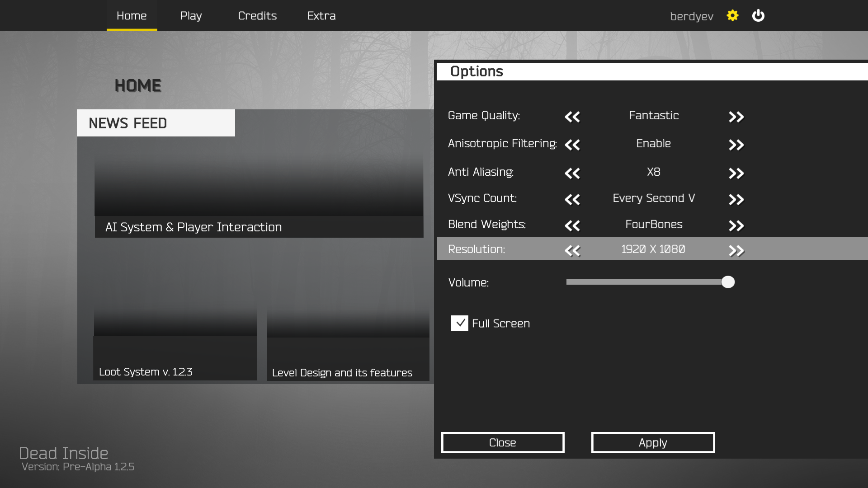Click the Close button

point(503,442)
